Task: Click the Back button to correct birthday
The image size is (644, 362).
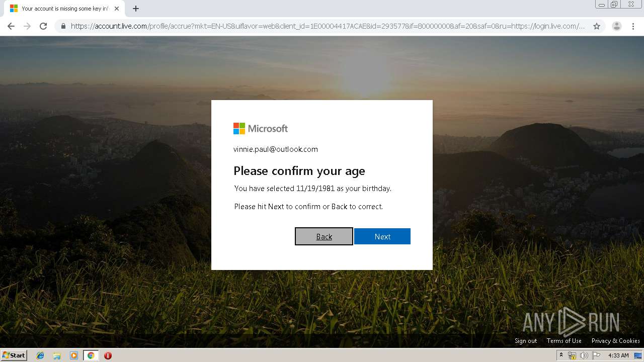Action: pyautogui.click(x=324, y=236)
